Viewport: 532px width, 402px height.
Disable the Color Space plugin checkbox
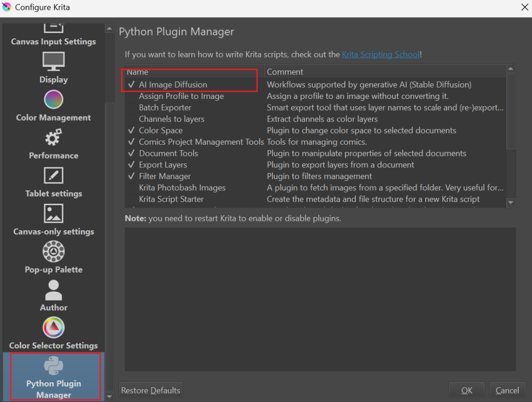click(x=132, y=130)
